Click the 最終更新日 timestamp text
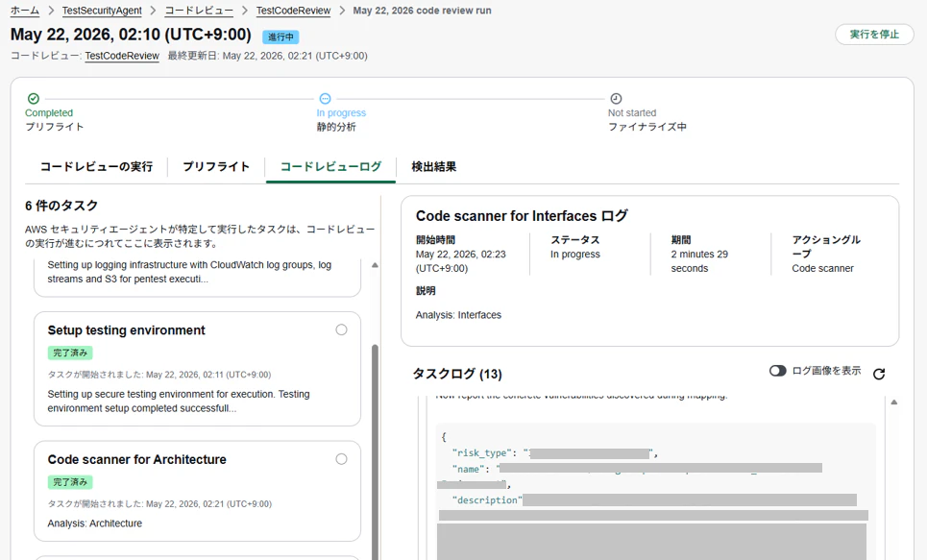The height and width of the screenshot is (560, 927). (267, 56)
